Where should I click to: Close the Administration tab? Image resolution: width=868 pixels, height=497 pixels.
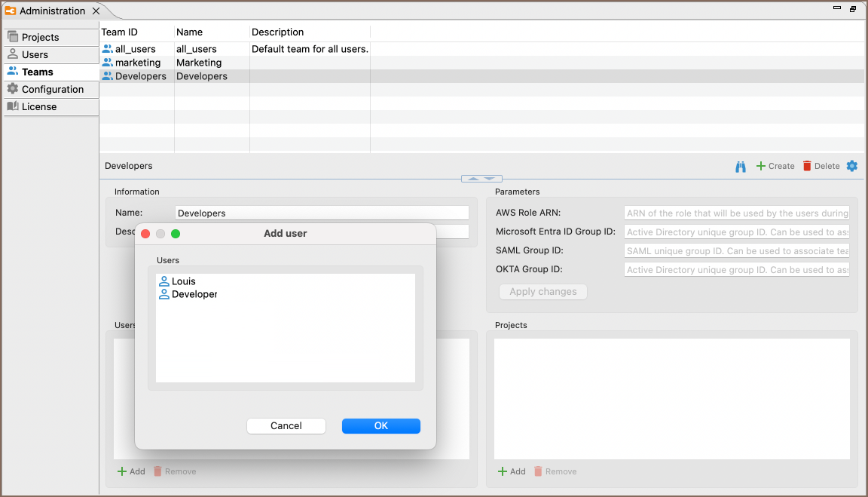[x=96, y=11]
